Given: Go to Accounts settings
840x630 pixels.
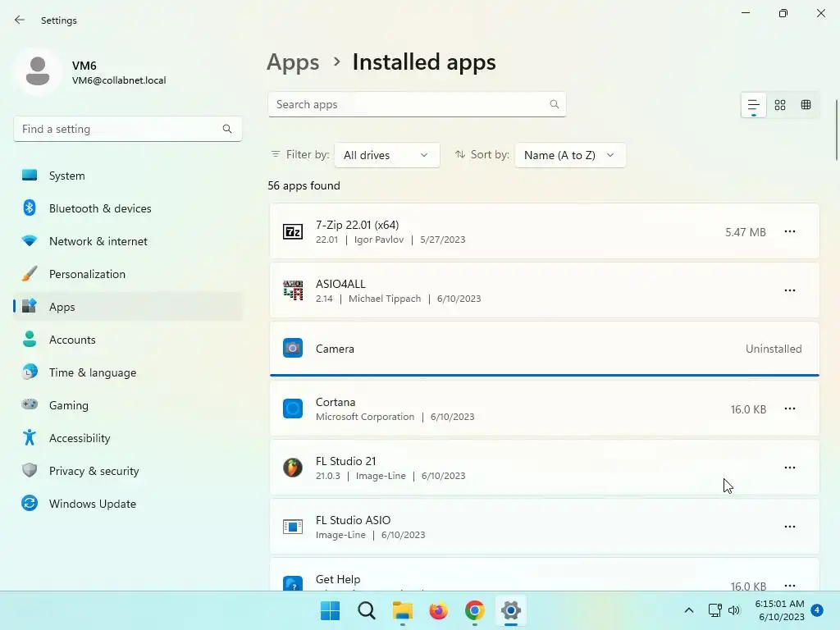Looking at the screenshot, I should (x=128, y=340).
